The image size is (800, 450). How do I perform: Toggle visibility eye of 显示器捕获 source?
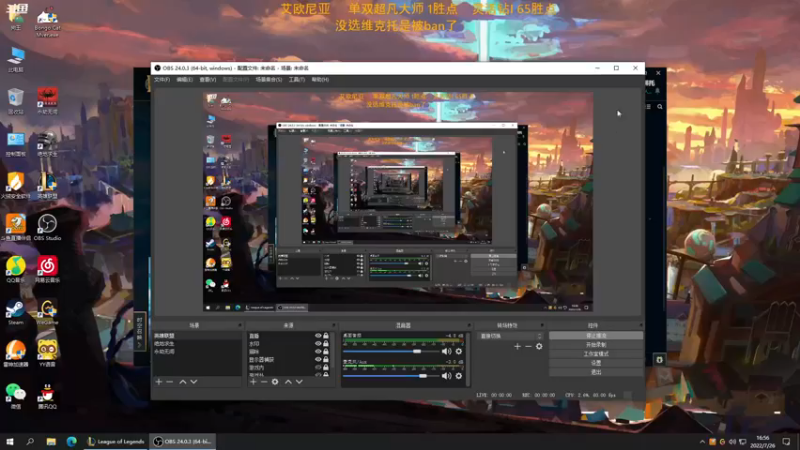318,359
